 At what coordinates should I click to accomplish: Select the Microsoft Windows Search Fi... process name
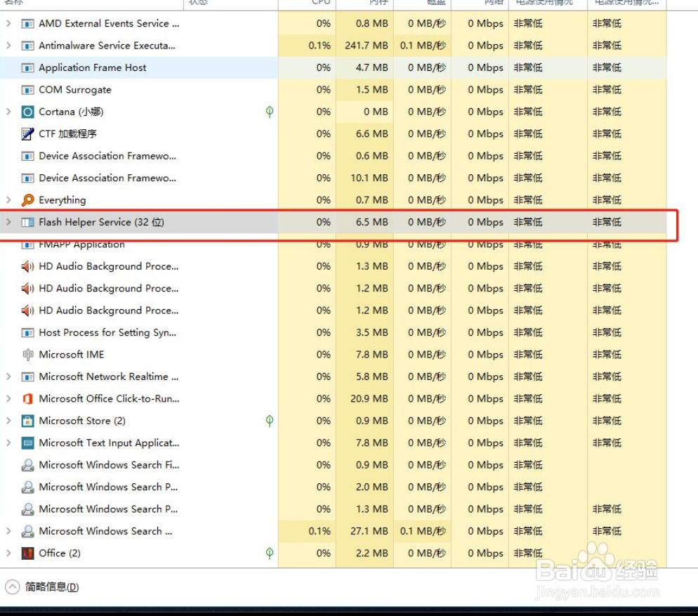coord(109,465)
